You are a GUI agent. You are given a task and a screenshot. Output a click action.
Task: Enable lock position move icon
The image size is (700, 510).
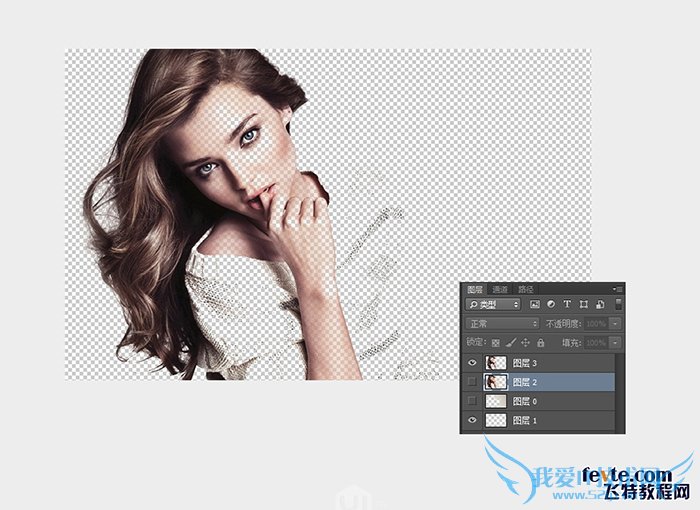525,343
